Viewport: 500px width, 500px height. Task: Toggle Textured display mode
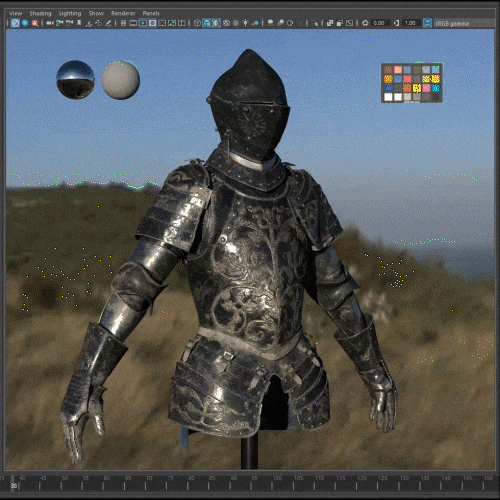[x=236, y=23]
